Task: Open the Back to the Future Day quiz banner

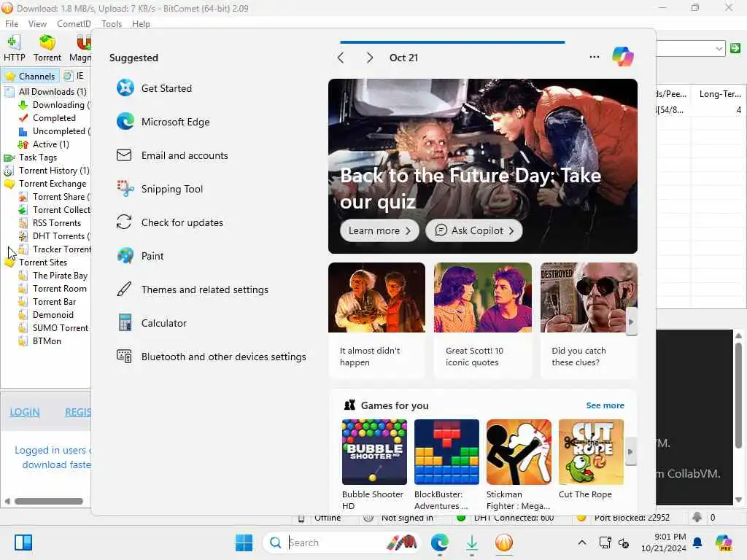Action: click(483, 166)
